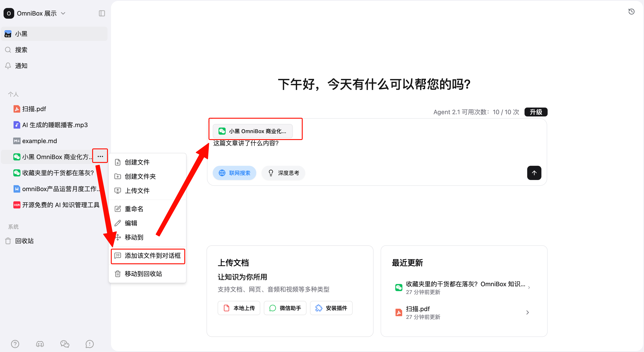Image resolution: width=644 pixels, height=352 pixels.
Task: Click the 系统 section header
Action: 13,227
